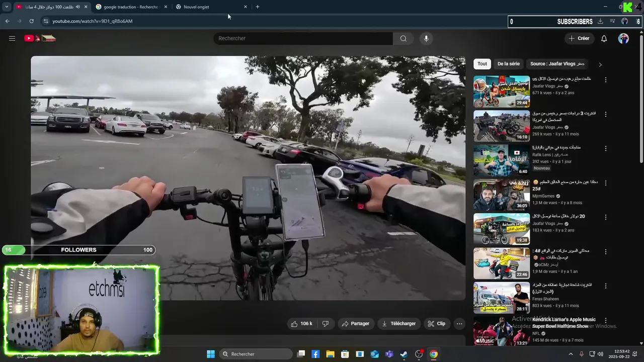
Task: Open options for 19:38 suggested video
Action: (606, 217)
